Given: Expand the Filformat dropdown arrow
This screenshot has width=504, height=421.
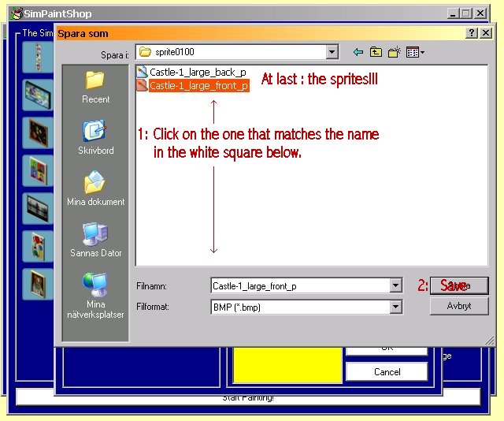Looking at the screenshot, I should point(395,307).
